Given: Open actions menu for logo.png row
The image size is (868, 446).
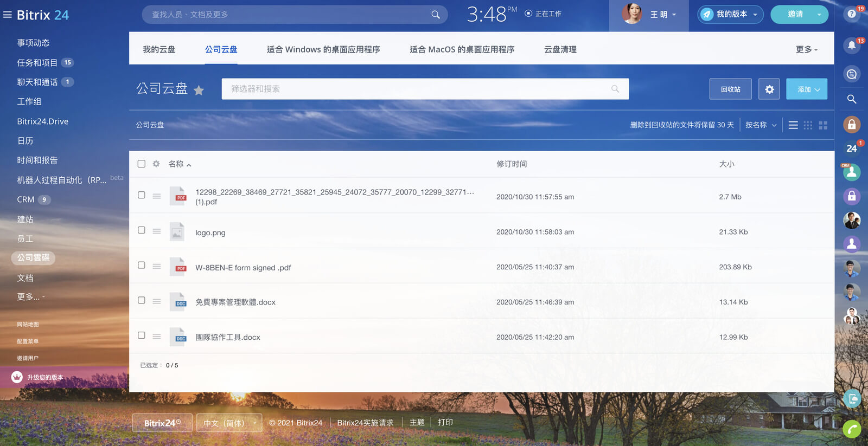Looking at the screenshot, I should (x=157, y=231).
